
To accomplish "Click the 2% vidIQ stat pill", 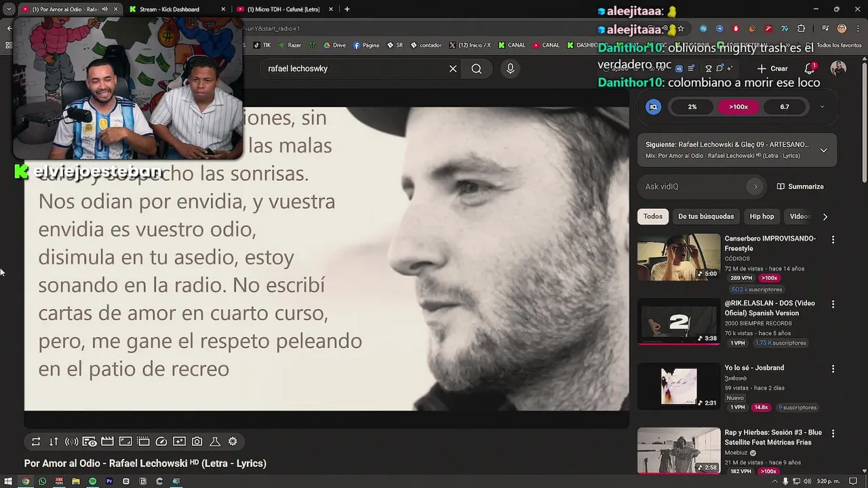I will click(x=692, y=106).
